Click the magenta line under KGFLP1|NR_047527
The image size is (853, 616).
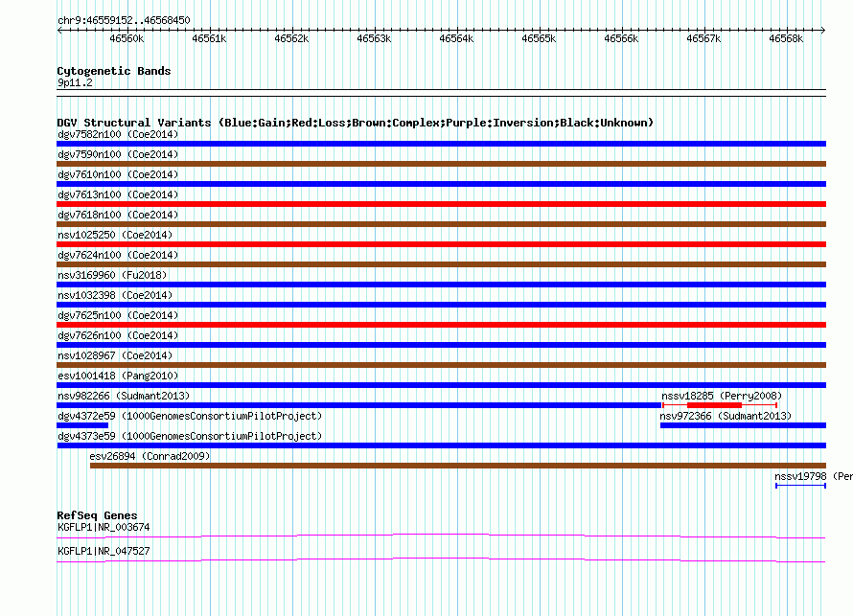[441, 560]
